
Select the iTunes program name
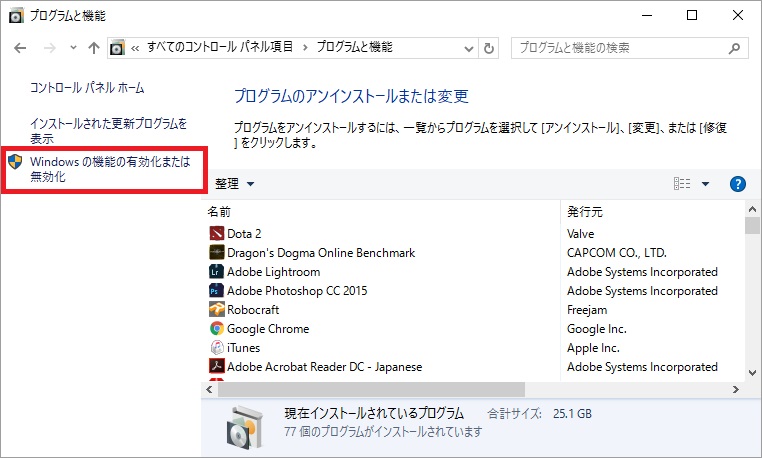click(x=243, y=348)
